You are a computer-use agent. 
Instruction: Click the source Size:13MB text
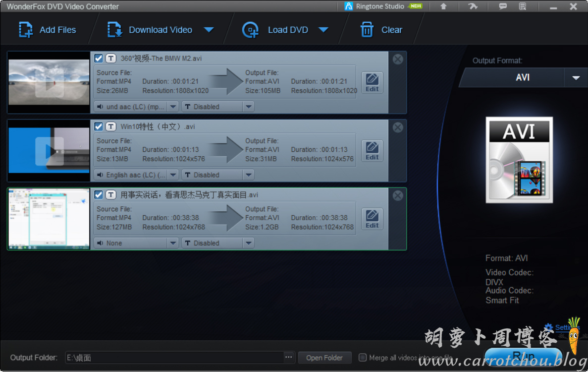(x=112, y=159)
